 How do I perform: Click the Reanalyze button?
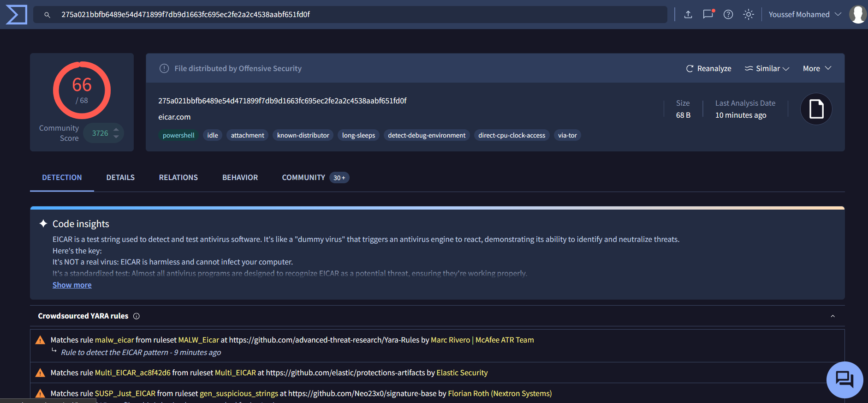pos(708,68)
